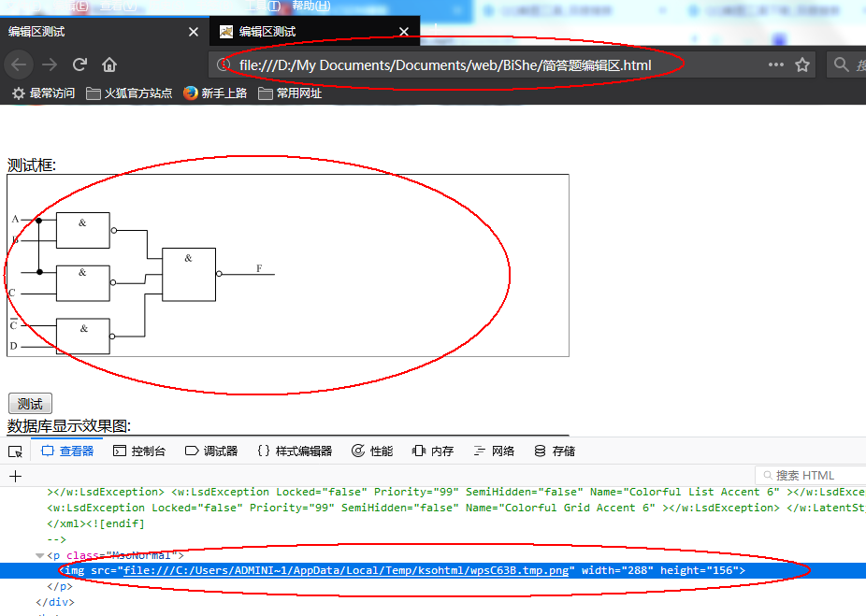
Task: Open 最常访问 bookmarks item
Action: (44, 93)
